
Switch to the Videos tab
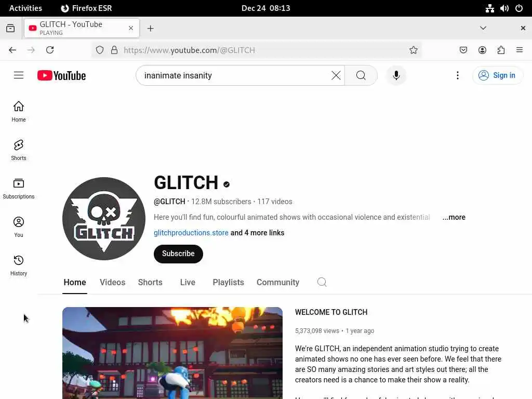(112, 282)
